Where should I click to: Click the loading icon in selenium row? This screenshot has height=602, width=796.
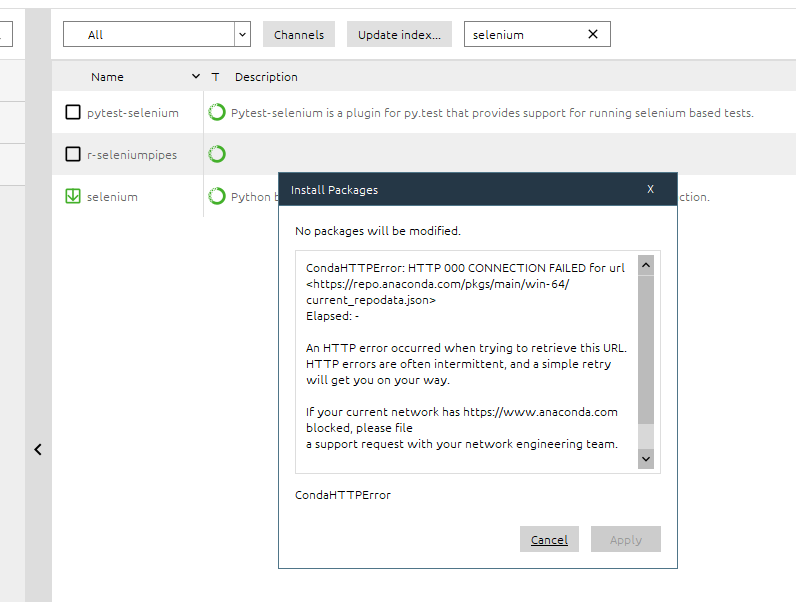point(217,196)
